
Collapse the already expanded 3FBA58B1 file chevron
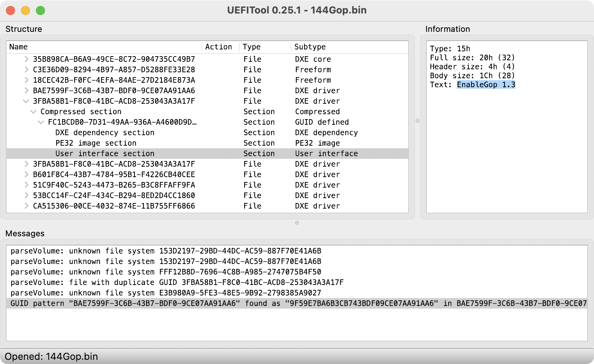tap(26, 101)
